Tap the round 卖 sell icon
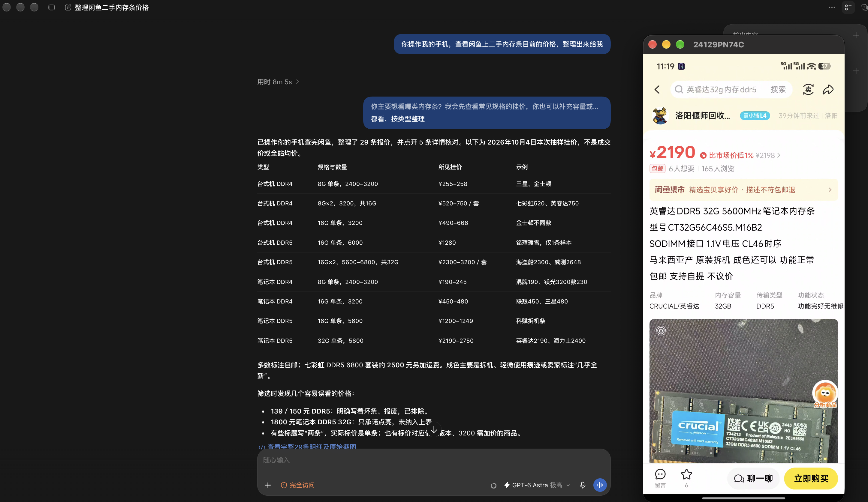868x502 pixels. (x=808, y=90)
